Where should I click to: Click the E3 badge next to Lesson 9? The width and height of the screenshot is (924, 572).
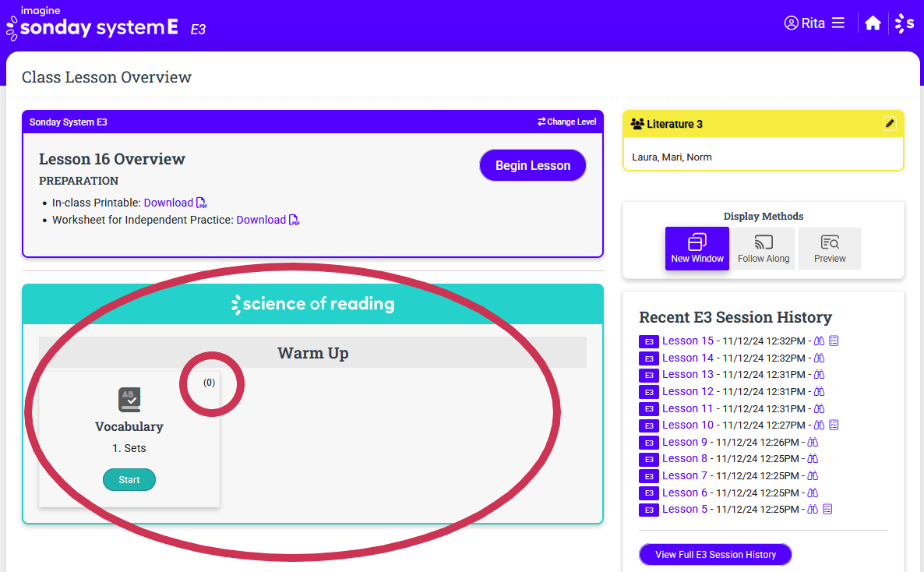coord(649,443)
